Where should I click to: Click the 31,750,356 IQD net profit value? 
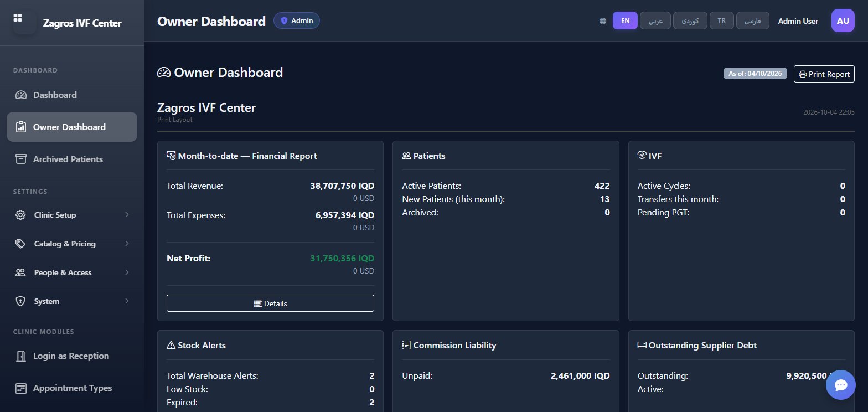342,258
